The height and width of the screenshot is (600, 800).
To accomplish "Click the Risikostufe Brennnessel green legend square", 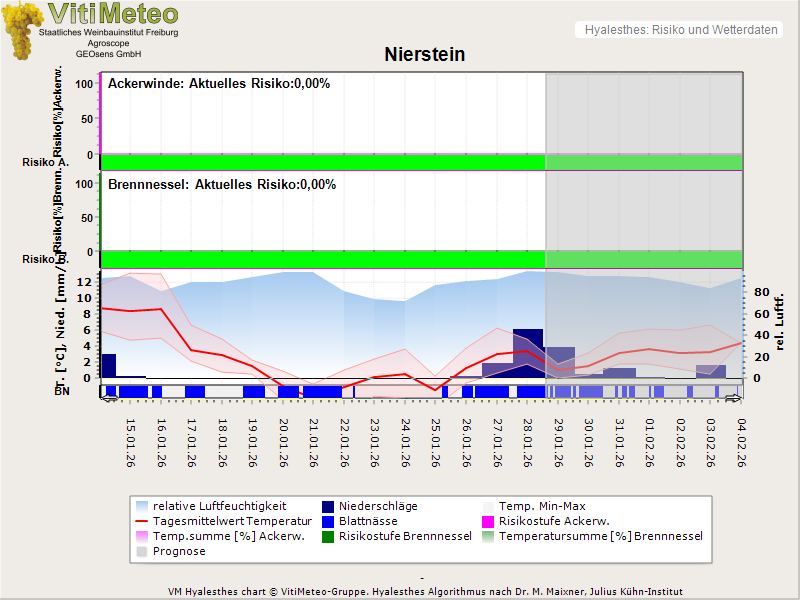I will (328, 536).
